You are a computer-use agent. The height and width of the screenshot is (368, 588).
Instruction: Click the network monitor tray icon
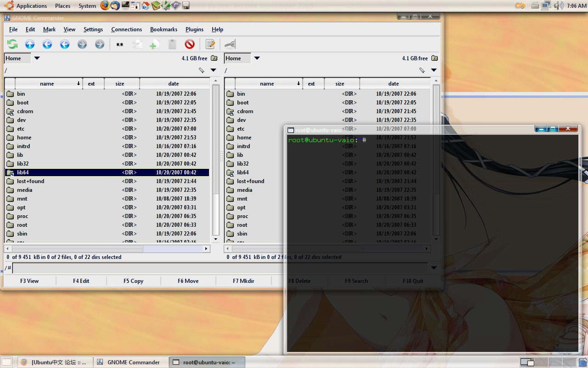tap(546, 6)
